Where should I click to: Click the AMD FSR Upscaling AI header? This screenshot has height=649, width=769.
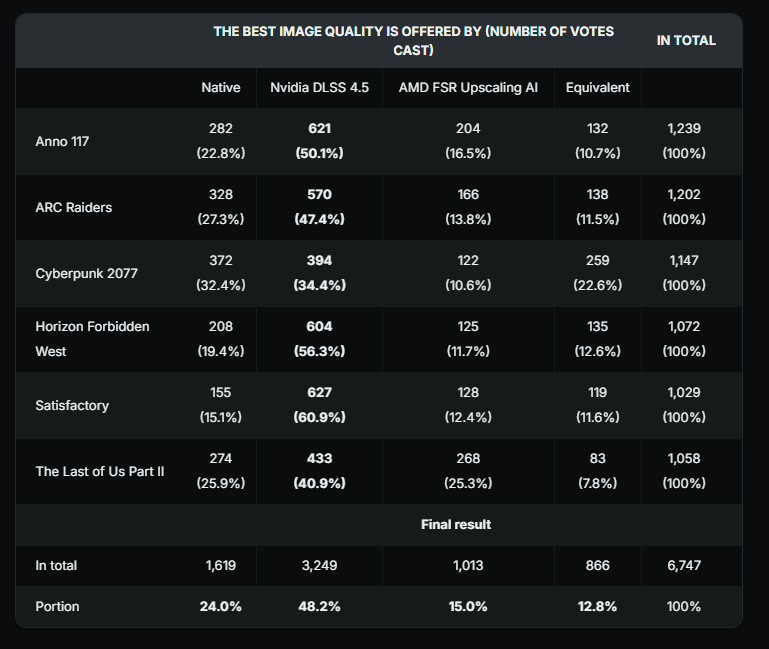click(468, 87)
